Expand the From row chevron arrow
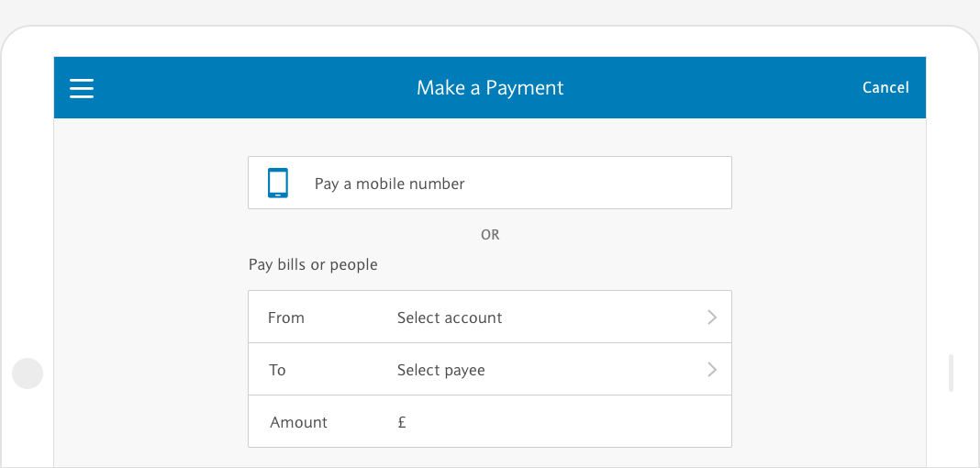980x468 pixels. pyautogui.click(x=711, y=318)
